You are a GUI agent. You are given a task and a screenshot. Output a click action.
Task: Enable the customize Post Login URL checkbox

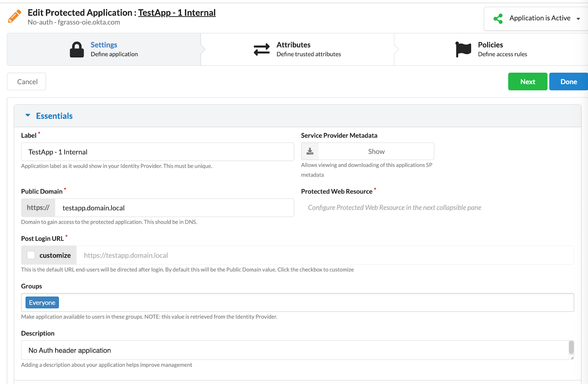pos(31,255)
